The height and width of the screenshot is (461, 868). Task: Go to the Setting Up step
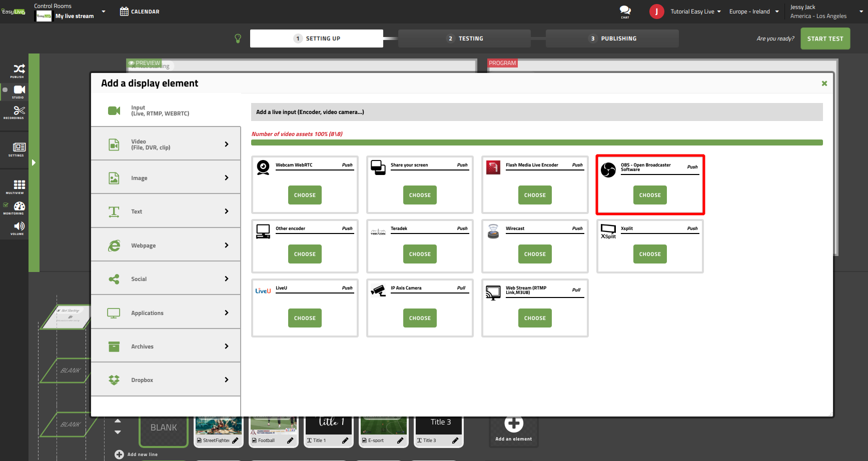click(x=317, y=38)
